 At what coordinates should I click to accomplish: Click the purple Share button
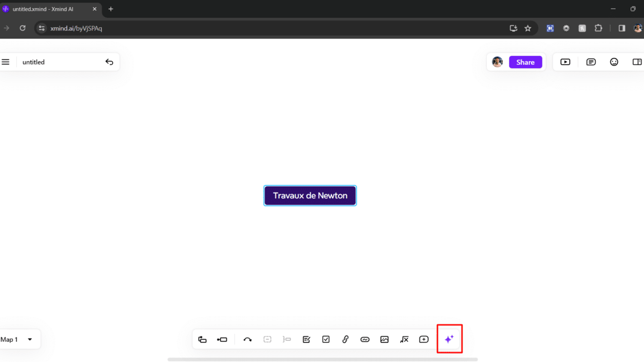click(525, 62)
